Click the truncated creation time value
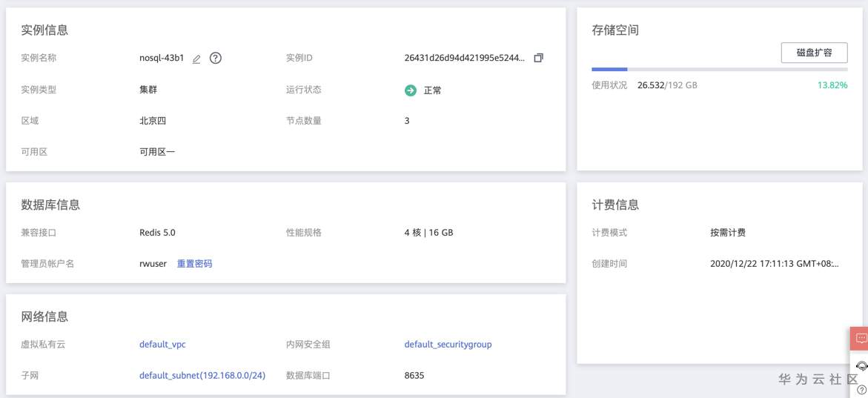Viewport: 868px width, 398px height. [x=775, y=264]
